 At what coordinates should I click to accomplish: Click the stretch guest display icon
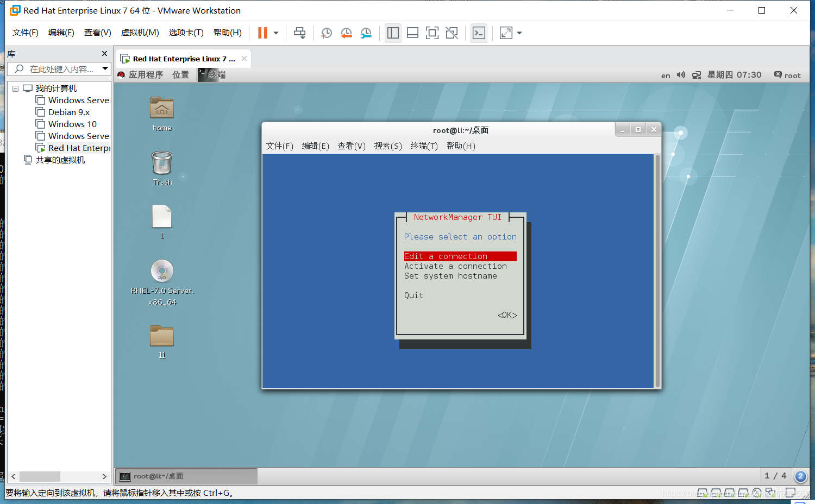click(506, 33)
